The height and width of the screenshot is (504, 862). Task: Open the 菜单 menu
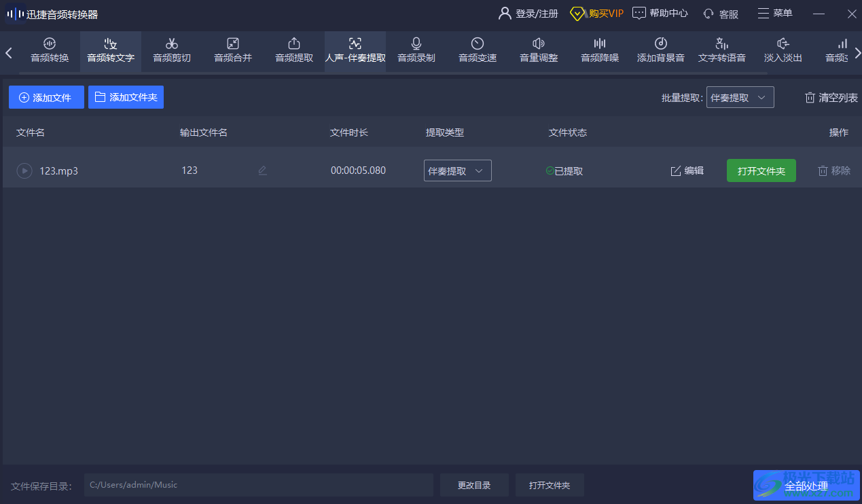tap(775, 14)
